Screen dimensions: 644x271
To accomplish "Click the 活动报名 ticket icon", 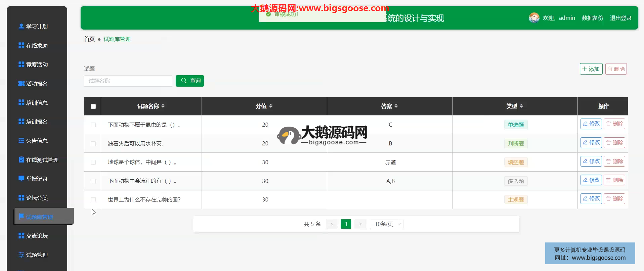I will (x=21, y=84).
